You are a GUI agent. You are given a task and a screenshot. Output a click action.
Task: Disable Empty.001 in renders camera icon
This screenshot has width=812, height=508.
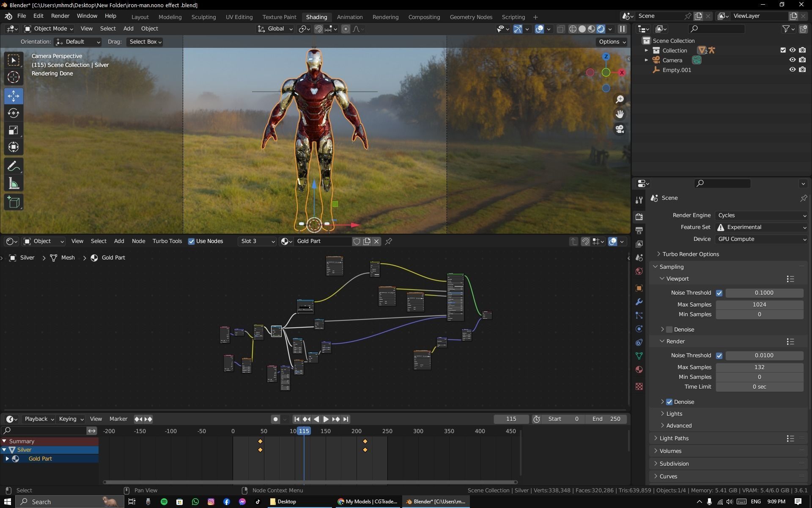pyautogui.click(x=803, y=69)
